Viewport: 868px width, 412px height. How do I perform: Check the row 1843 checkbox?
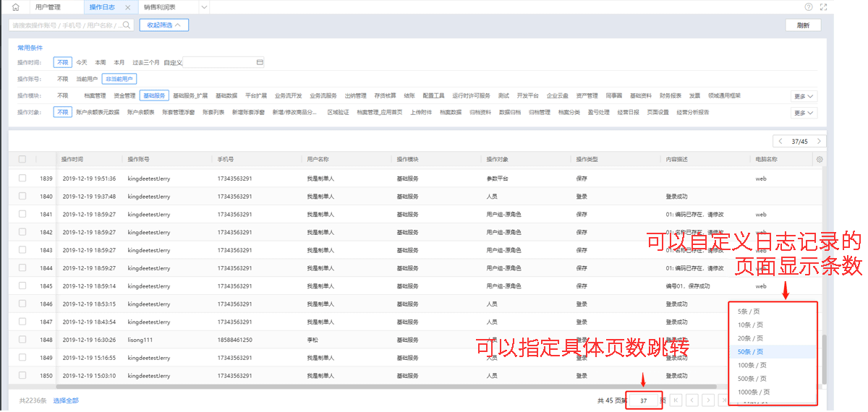point(22,249)
